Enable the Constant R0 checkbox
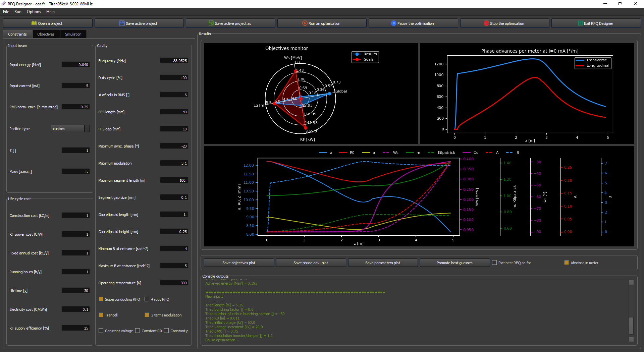The image size is (644, 352). 138,331
